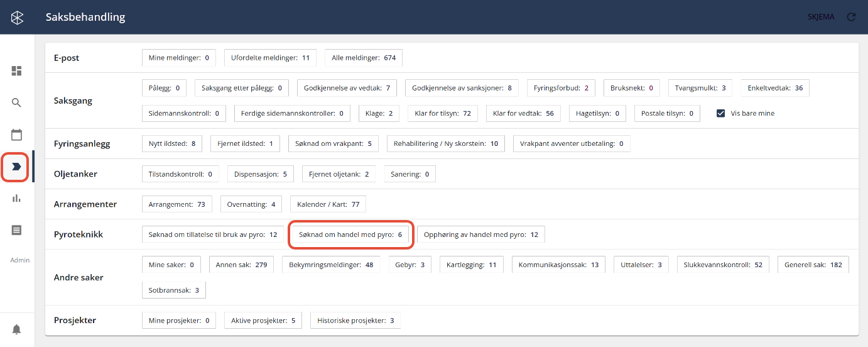This screenshot has height=347, width=868.
Task: Open Overnatting: 4
Action: [251, 204]
